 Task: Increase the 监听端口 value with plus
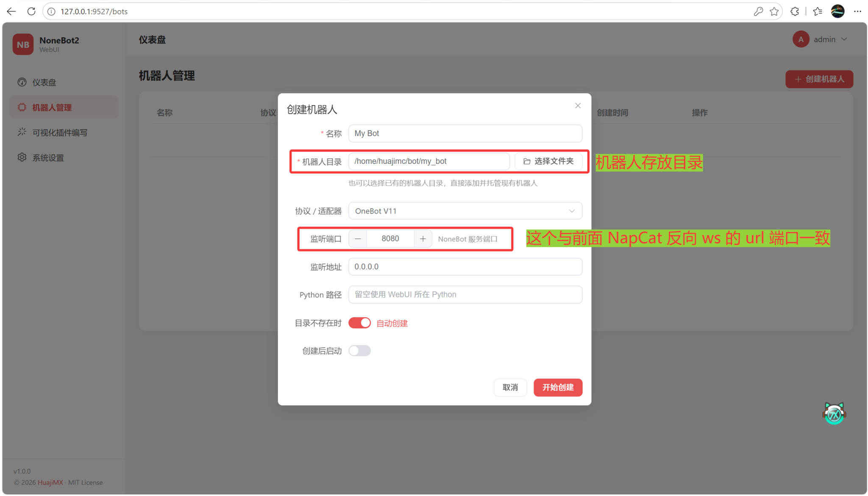423,239
